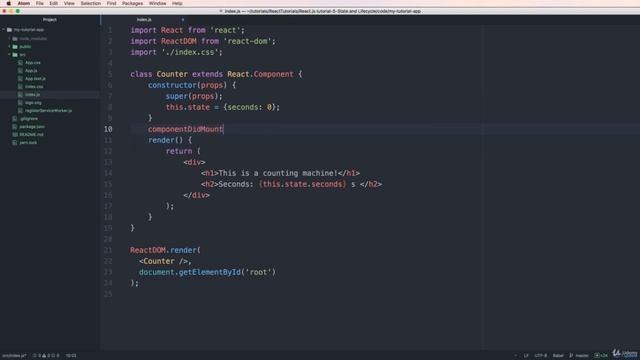Click document.getElementById on line 23

[190, 272]
